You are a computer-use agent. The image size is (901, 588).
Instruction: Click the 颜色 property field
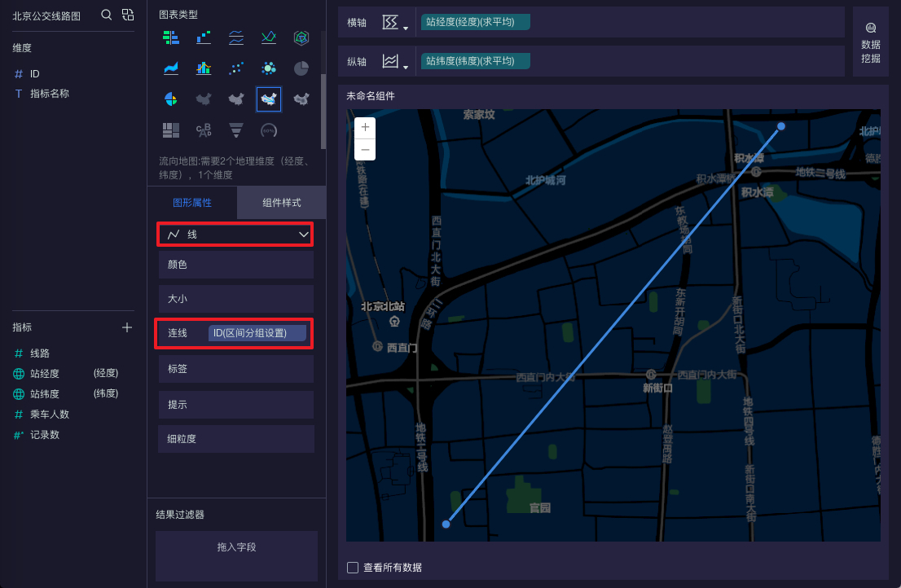[235, 265]
